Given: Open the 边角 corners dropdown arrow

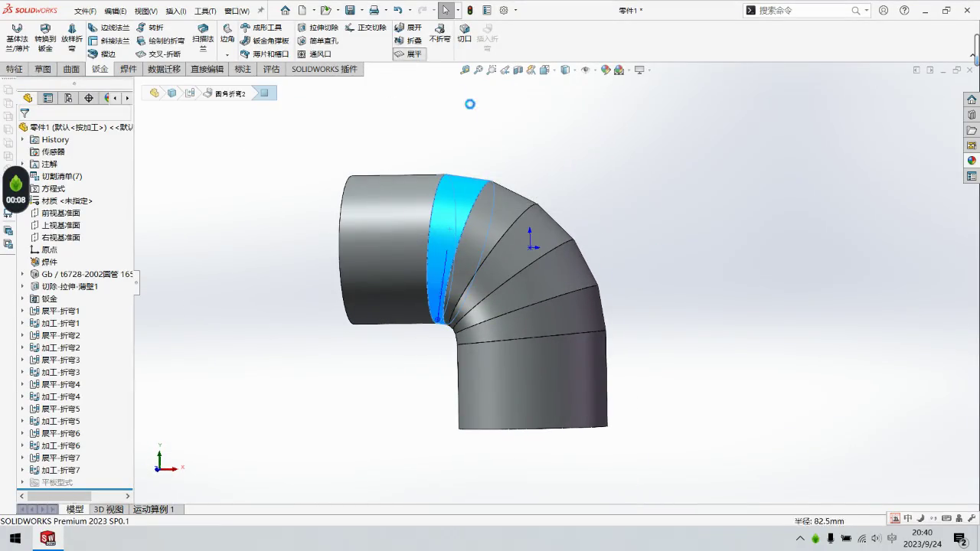Looking at the screenshot, I should pyautogui.click(x=227, y=55).
